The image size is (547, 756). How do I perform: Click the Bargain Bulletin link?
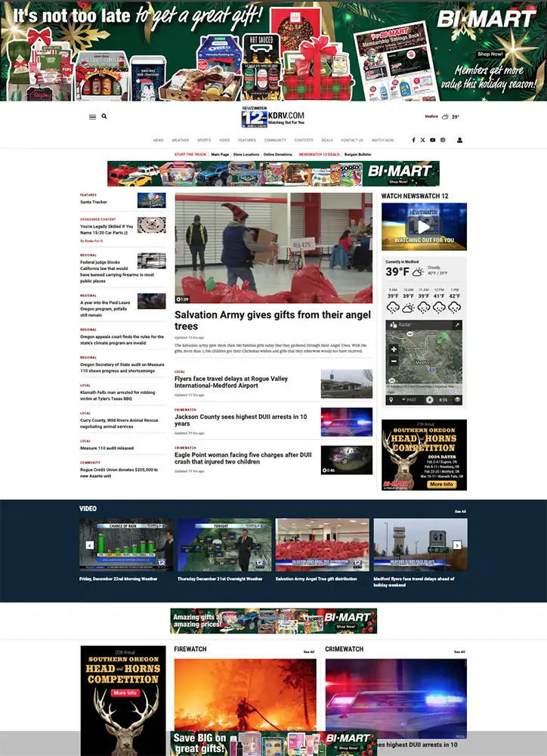358,155
